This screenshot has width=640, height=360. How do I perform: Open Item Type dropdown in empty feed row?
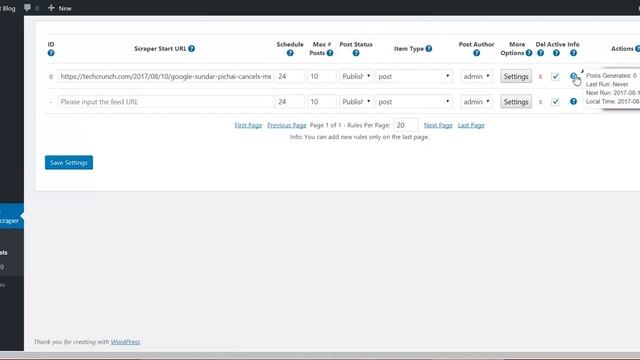tap(413, 102)
